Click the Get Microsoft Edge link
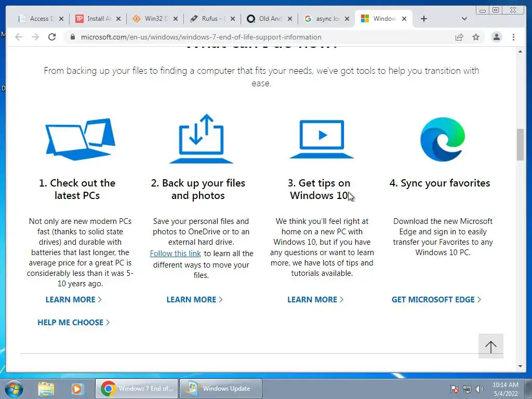 [x=436, y=300]
